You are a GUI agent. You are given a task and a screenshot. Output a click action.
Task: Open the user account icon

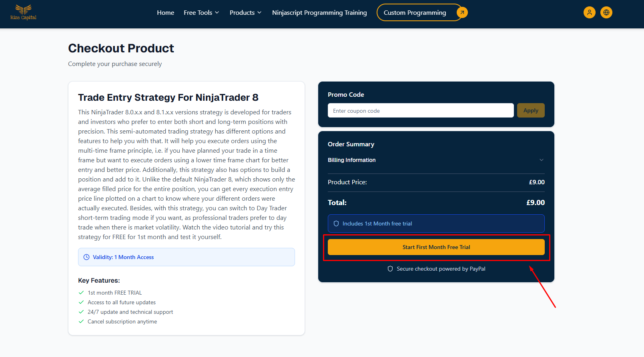590,12
